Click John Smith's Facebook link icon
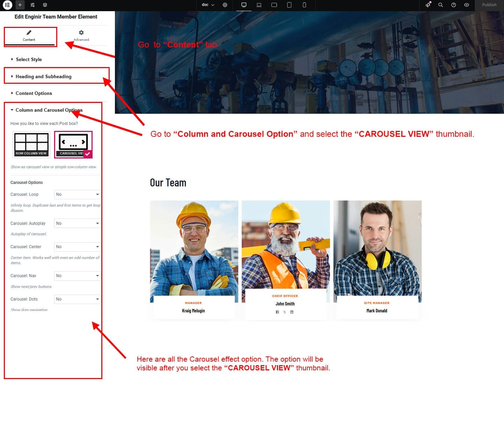Screen dimensions: 504x436 coord(277,312)
